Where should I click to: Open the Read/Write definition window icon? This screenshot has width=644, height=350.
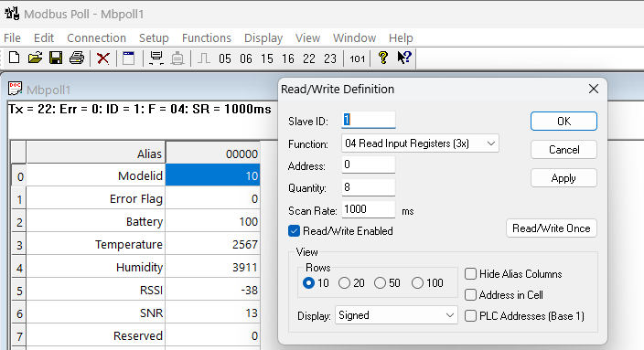click(129, 58)
